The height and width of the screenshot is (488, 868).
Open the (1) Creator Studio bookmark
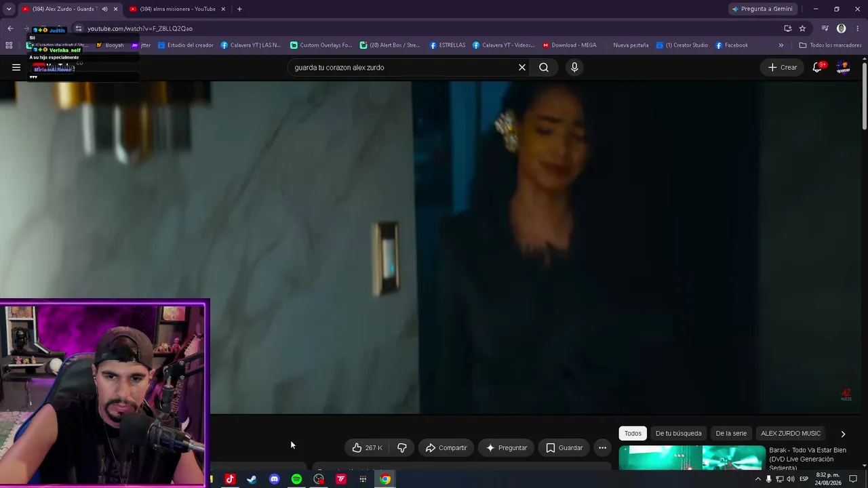tap(682, 45)
